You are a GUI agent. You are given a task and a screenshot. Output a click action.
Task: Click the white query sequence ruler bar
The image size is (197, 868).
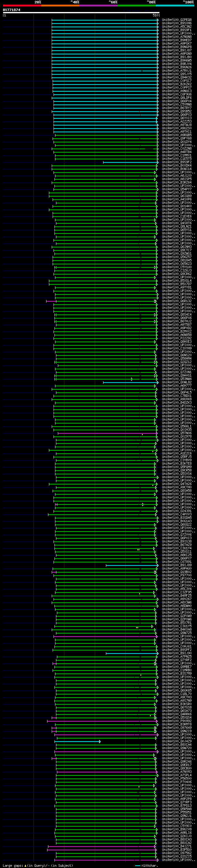pos(81,13)
